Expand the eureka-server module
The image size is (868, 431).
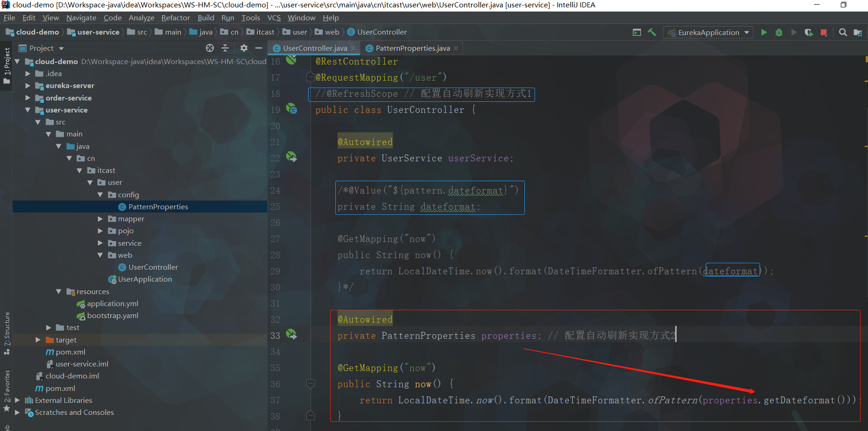coord(28,85)
